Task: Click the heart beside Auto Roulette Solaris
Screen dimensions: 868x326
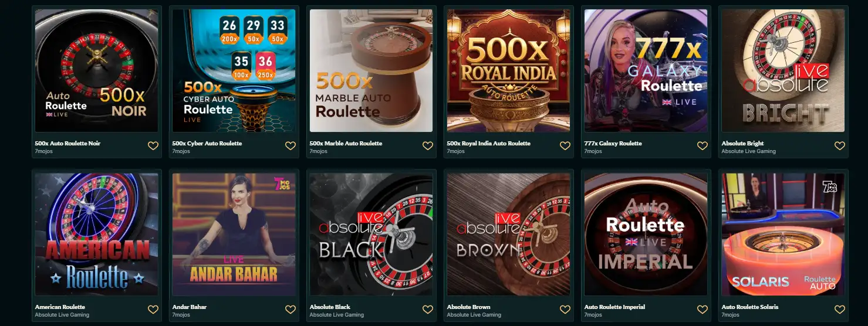Action: point(840,310)
